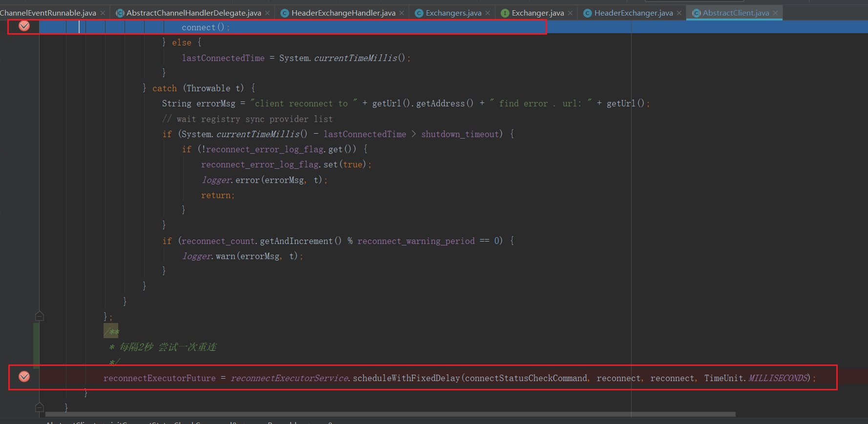Click the horizontal editor scrollbar
Image resolution: width=868 pixels, height=424 pixels.
pyautogui.click(x=390, y=414)
